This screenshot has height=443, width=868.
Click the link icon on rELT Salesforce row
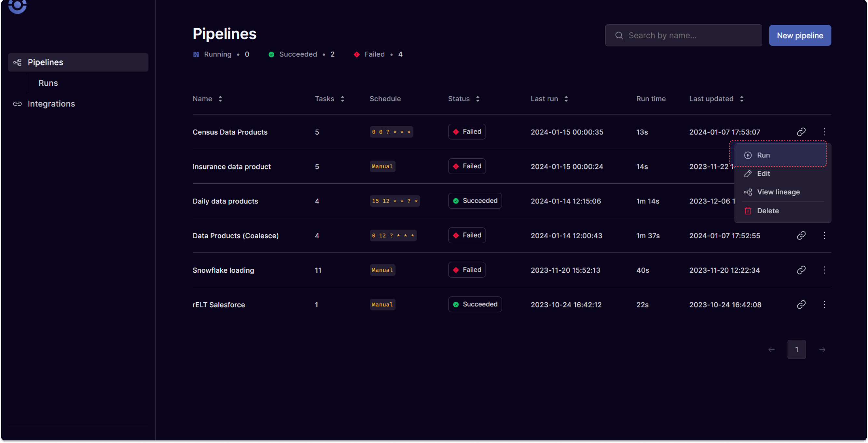pyautogui.click(x=802, y=304)
